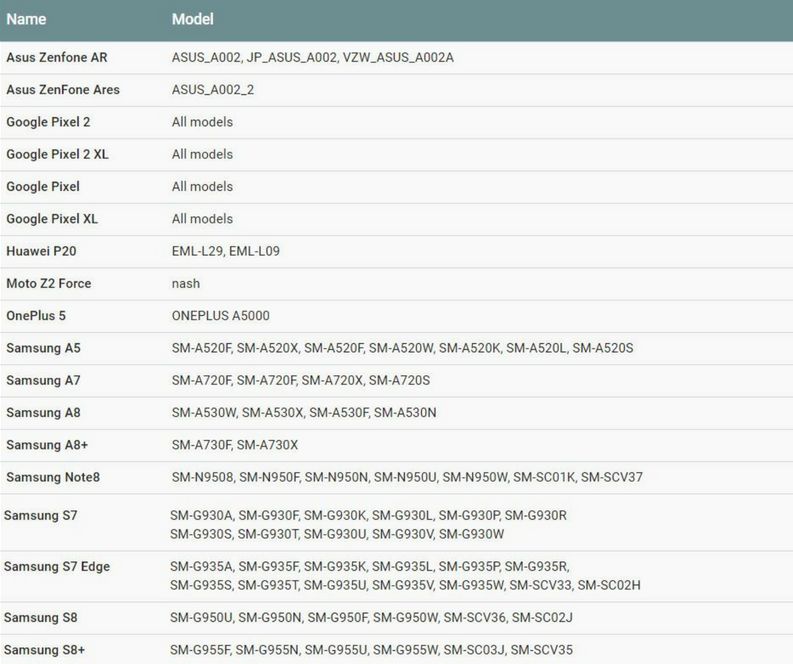Select the Google Pixel 2 XL name
Screen dimensions: 793x664
(57, 155)
